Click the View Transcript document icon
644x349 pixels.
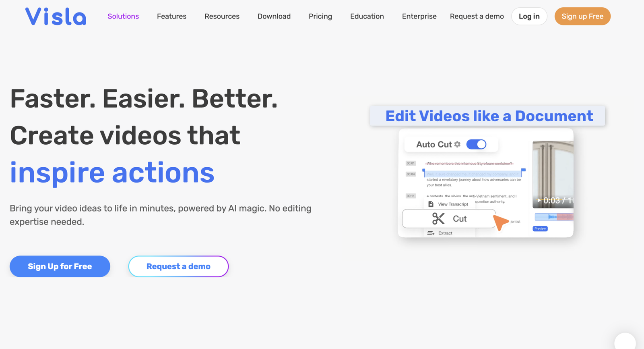coord(431,204)
